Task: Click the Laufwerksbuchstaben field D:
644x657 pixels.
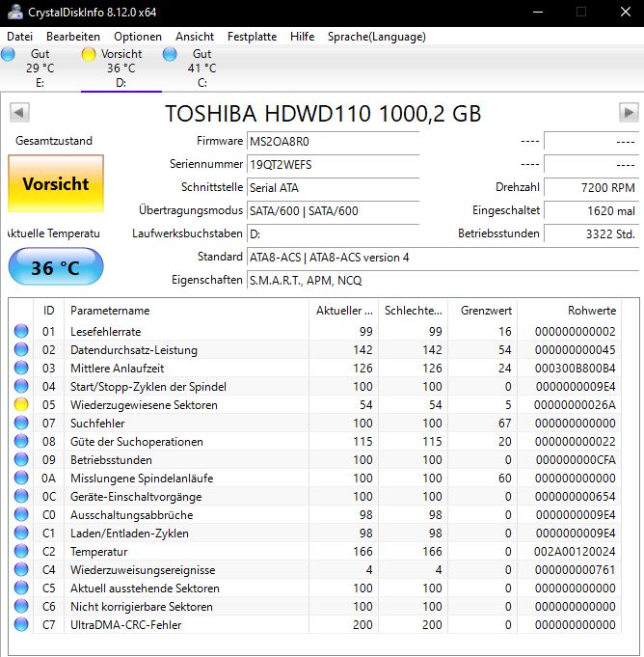Action: click(x=333, y=233)
